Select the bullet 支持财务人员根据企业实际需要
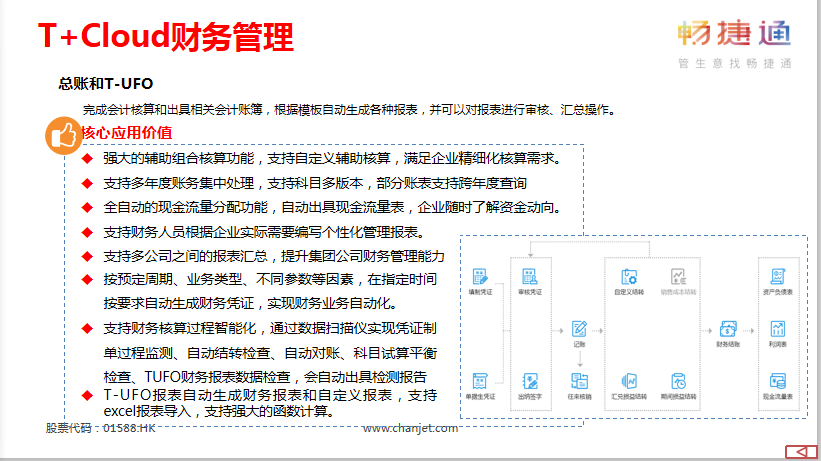 (x=264, y=232)
